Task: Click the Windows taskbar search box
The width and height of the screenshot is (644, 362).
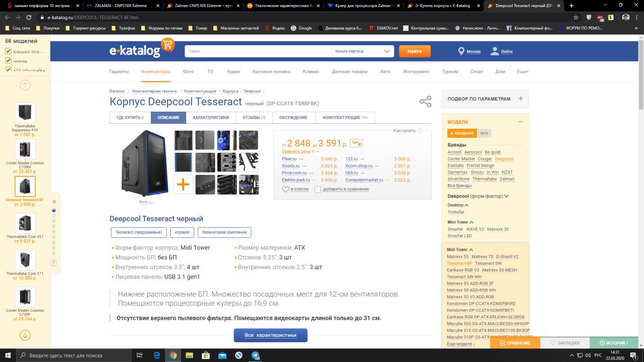Action: 74,355
